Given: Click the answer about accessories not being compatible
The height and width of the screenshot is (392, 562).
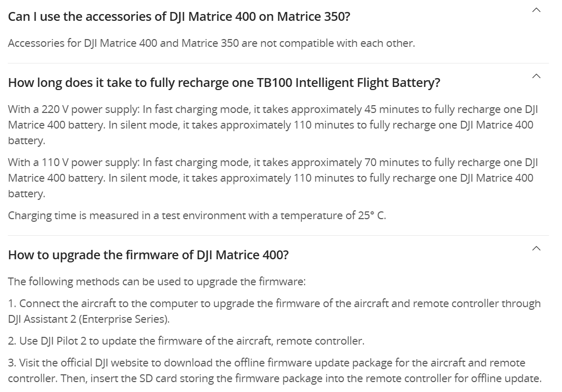Looking at the screenshot, I should tap(211, 43).
